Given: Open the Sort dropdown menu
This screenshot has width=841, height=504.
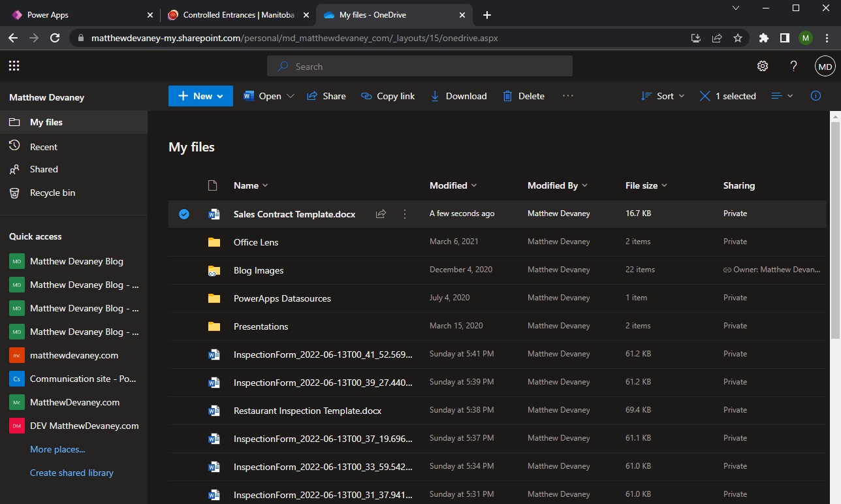Looking at the screenshot, I should (x=663, y=96).
